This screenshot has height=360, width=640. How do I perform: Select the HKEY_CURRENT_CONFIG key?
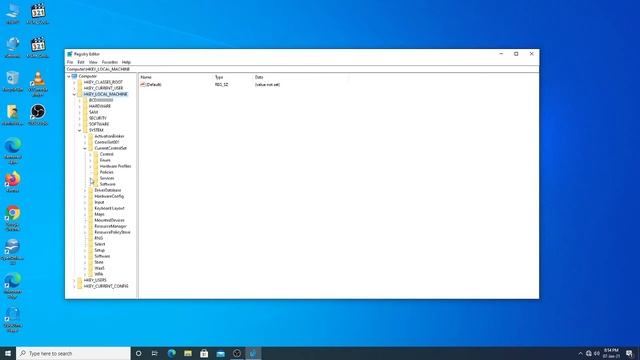point(106,286)
